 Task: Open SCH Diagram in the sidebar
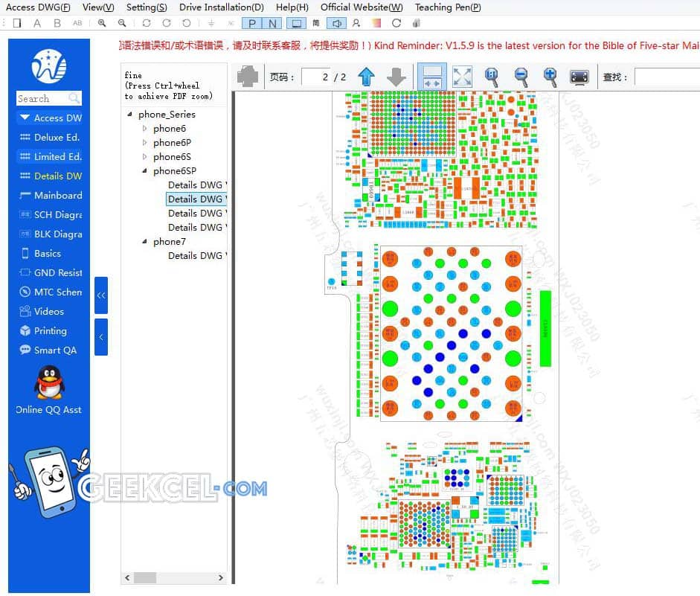pos(57,215)
